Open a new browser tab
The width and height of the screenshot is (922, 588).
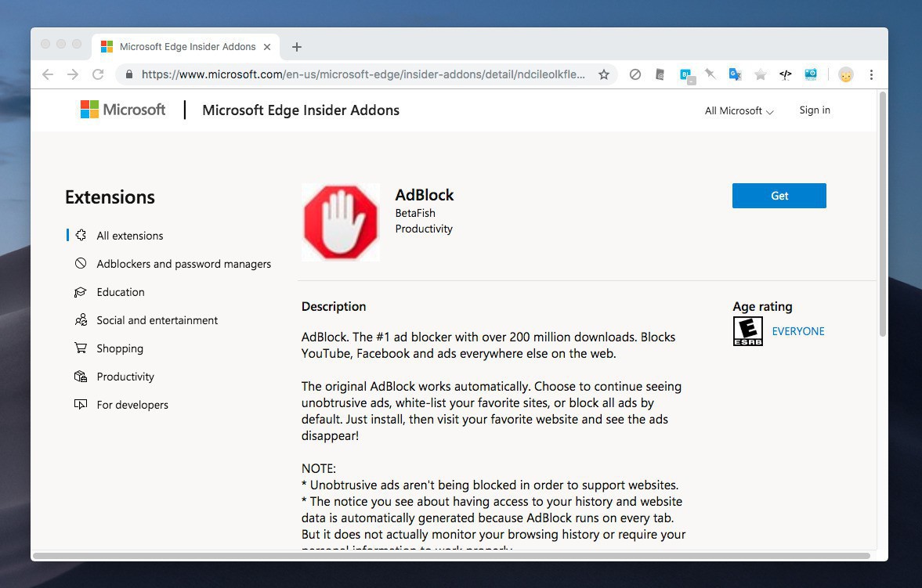[297, 47]
